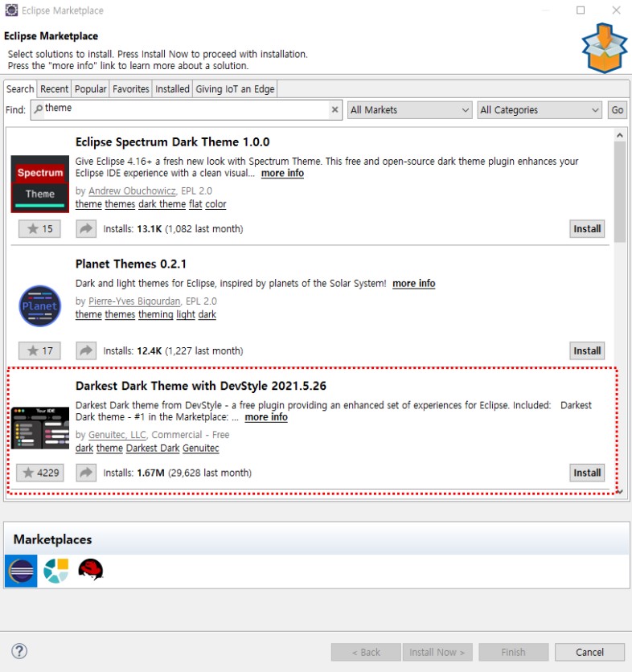632x672 pixels.
Task: Click the 'theming' tag under Planet Themes
Action: point(156,314)
